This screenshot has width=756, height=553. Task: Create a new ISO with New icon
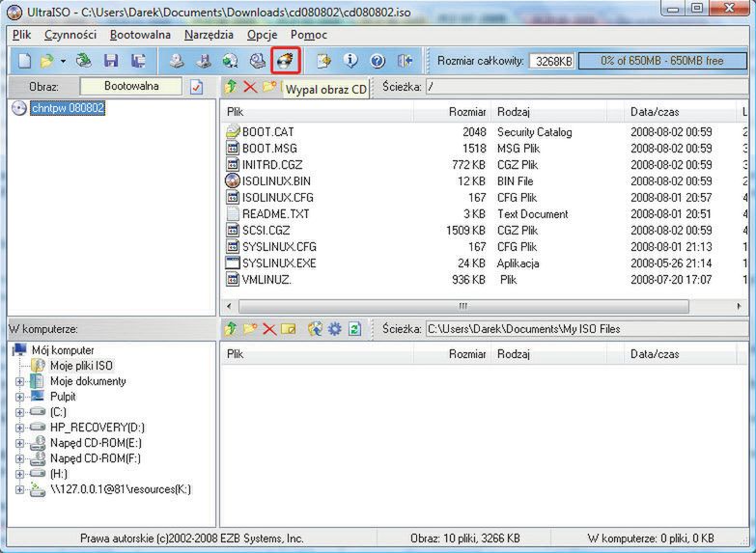[25, 61]
